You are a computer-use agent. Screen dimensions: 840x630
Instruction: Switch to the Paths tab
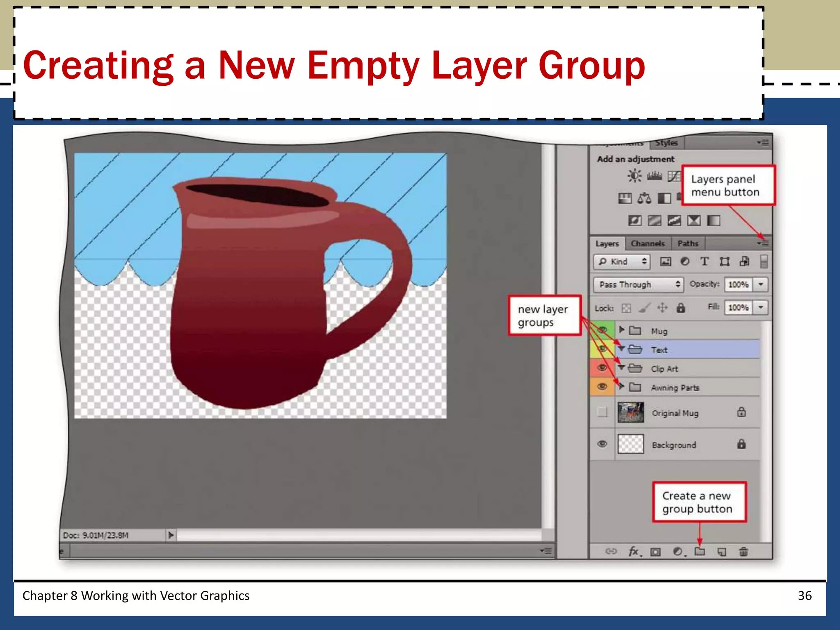(x=688, y=244)
